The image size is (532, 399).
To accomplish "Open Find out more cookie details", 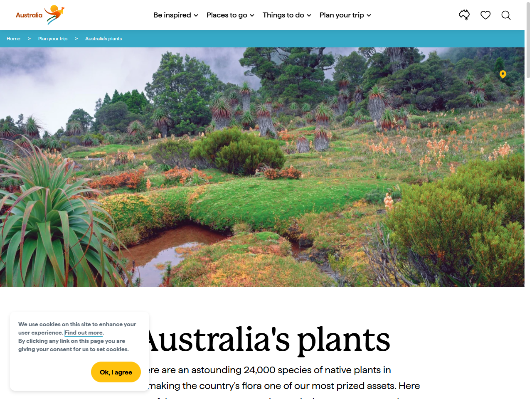I will [x=83, y=332].
